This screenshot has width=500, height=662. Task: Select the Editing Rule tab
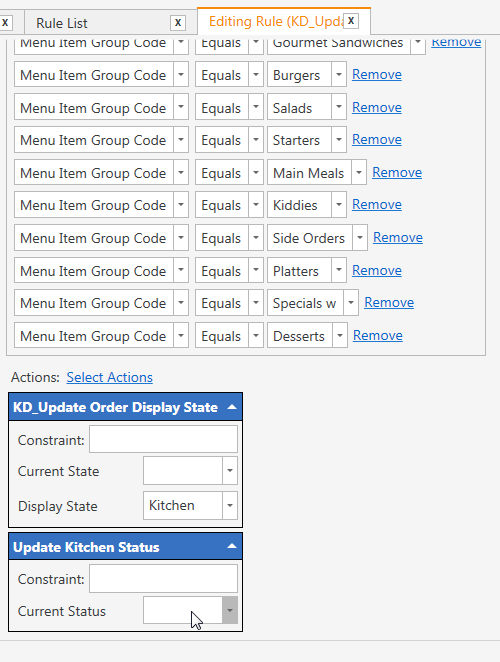tap(275, 21)
